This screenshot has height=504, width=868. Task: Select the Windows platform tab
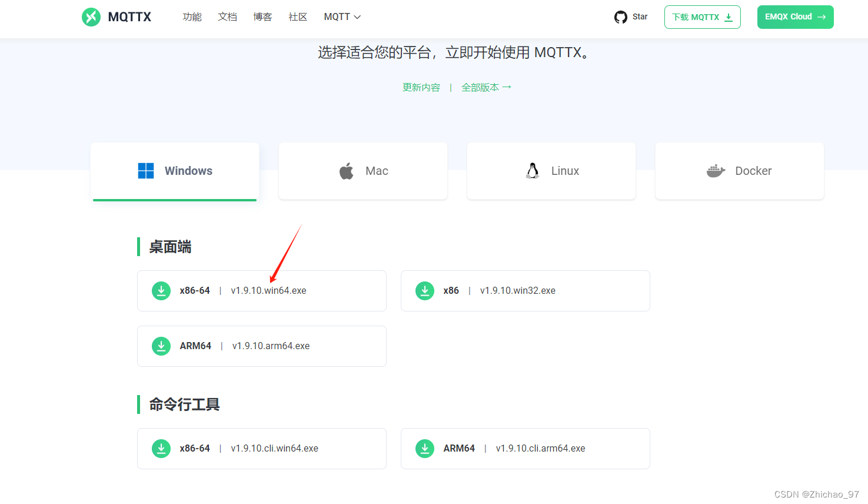pos(175,171)
